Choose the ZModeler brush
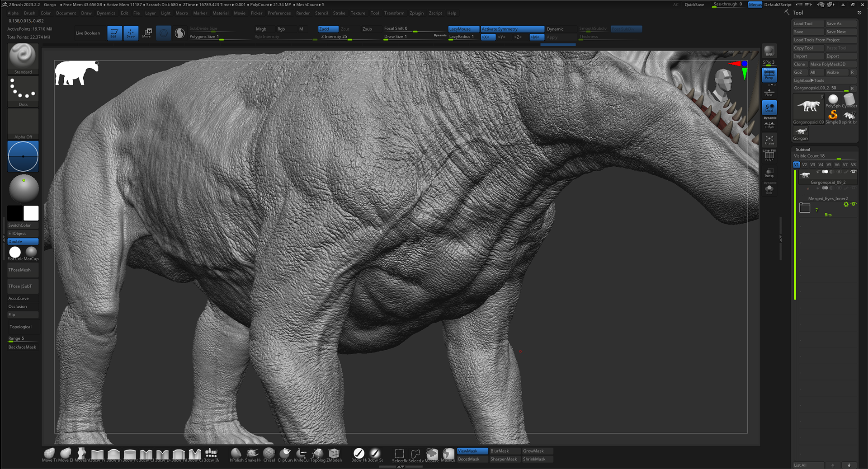The height and width of the screenshot is (469, 868). coord(334,454)
